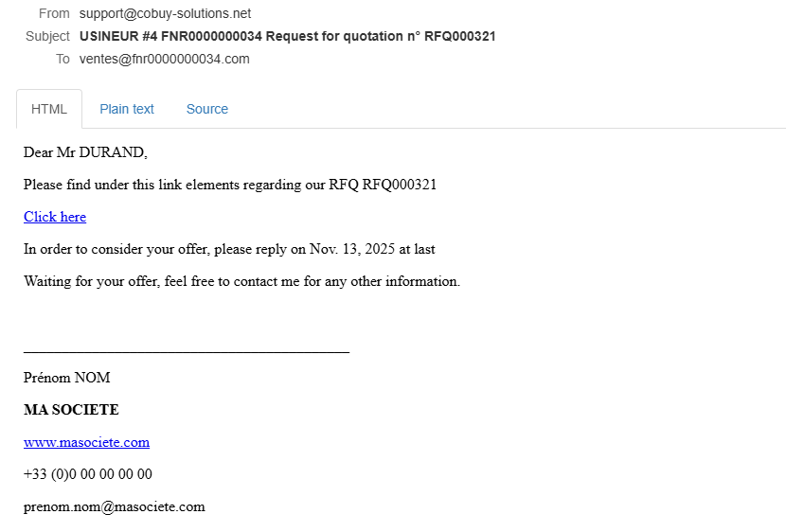Click the "From" header label
Viewport: 786px width, 532px height.
point(54,13)
